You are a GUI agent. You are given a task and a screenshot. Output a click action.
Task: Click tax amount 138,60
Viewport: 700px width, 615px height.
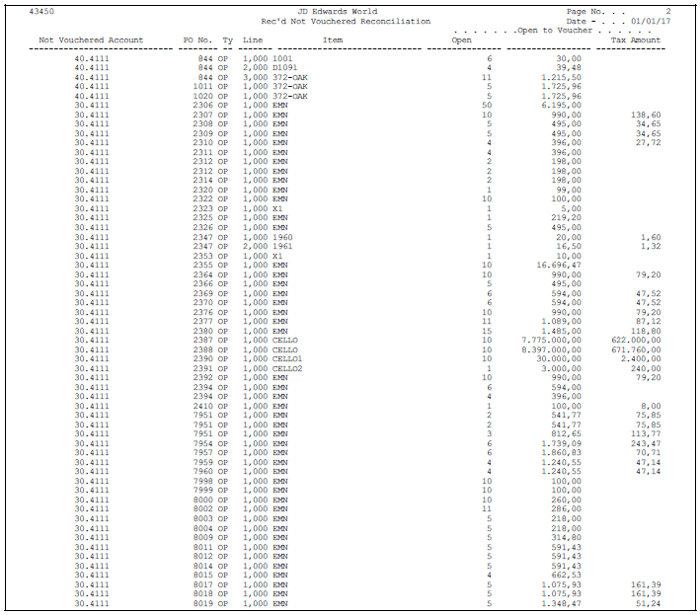(646, 115)
